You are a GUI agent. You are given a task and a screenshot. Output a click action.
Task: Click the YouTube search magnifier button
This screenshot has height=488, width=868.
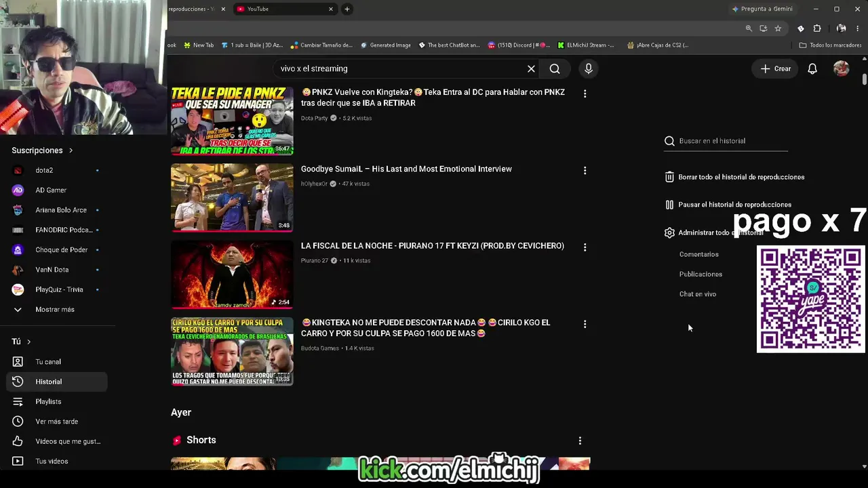pyautogui.click(x=555, y=68)
